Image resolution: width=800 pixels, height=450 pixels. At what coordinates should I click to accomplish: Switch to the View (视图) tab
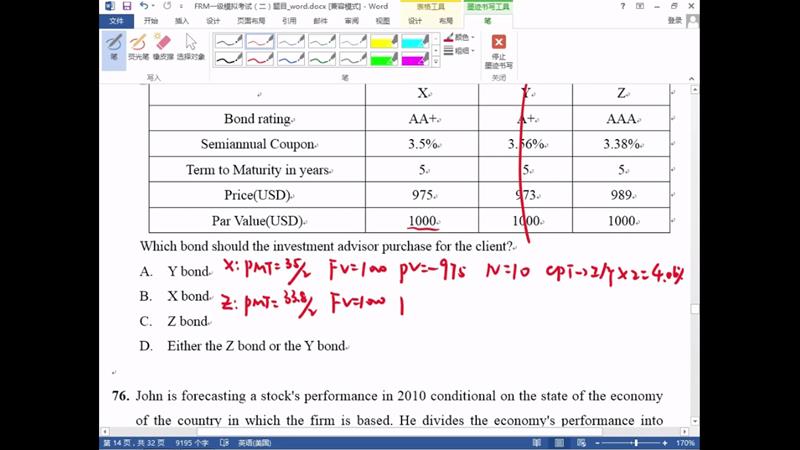coord(383,21)
